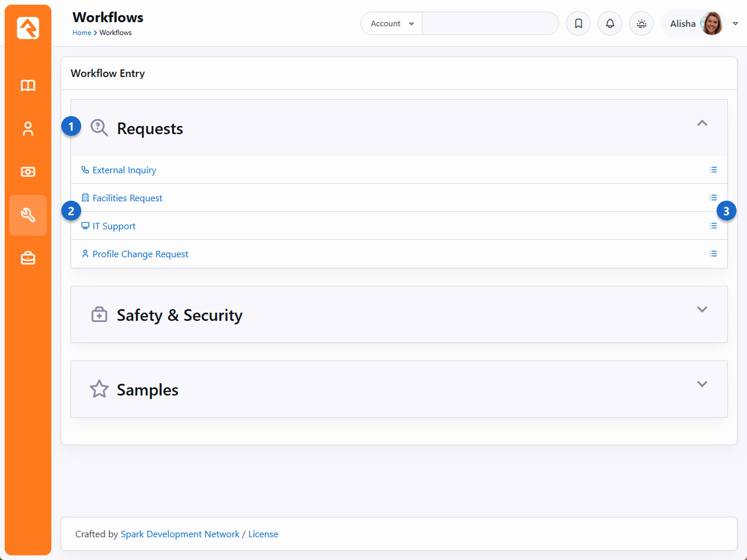Collapse the Requests section
The height and width of the screenshot is (560, 747).
click(702, 123)
